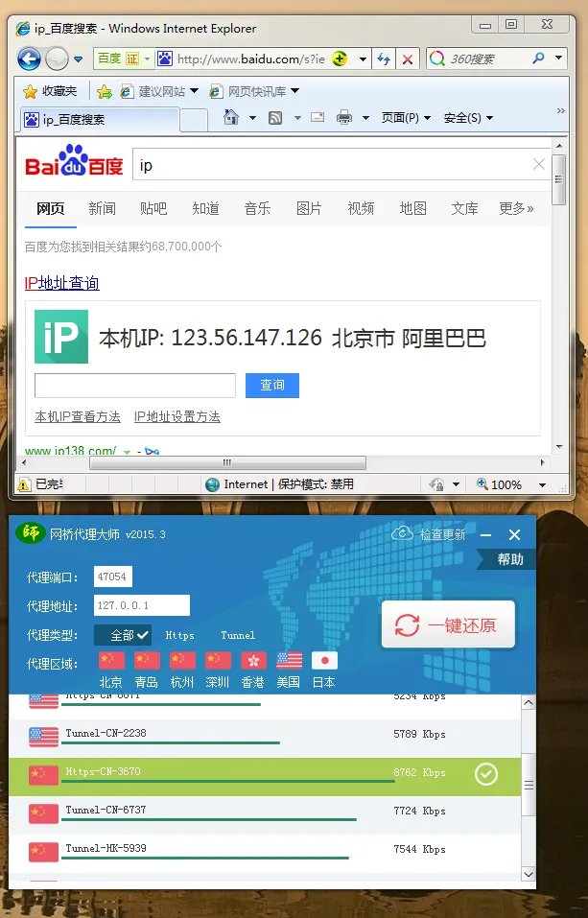
Task: Click the blue 查询 button
Action: (272, 386)
